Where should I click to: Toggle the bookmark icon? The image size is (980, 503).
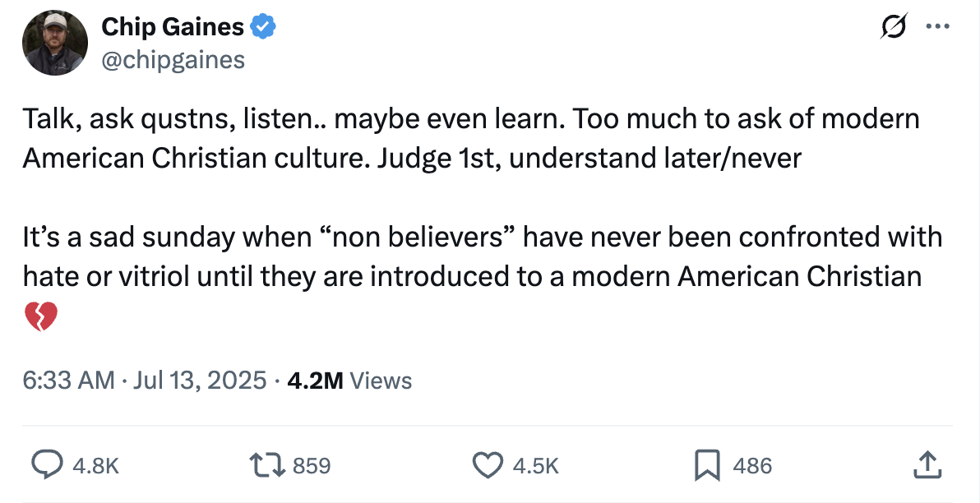[x=707, y=465]
